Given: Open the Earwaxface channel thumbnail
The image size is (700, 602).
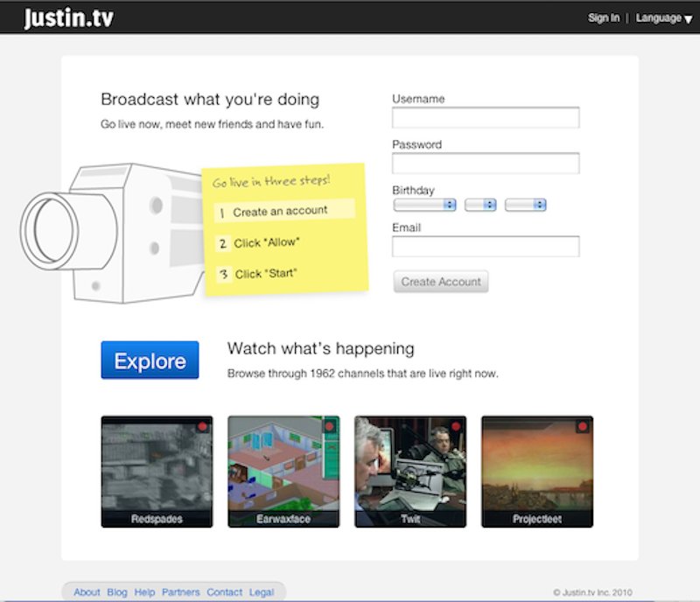Looking at the screenshot, I should [283, 471].
